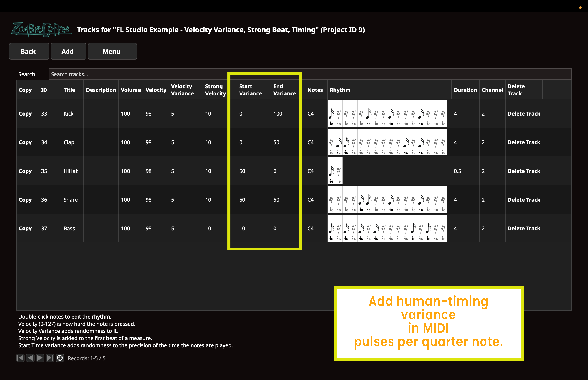588x380 pixels.
Task: Sort by the Channel column header
Action: tap(492, 90)
